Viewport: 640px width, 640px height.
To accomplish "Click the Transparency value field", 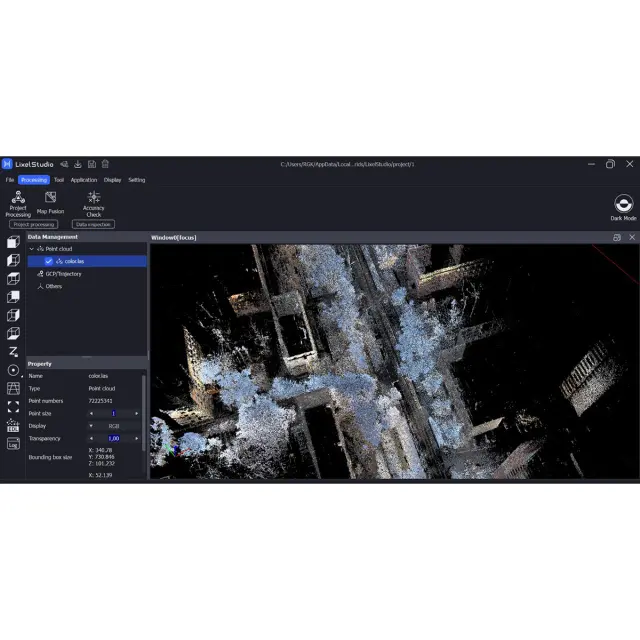I will (114, 438).
